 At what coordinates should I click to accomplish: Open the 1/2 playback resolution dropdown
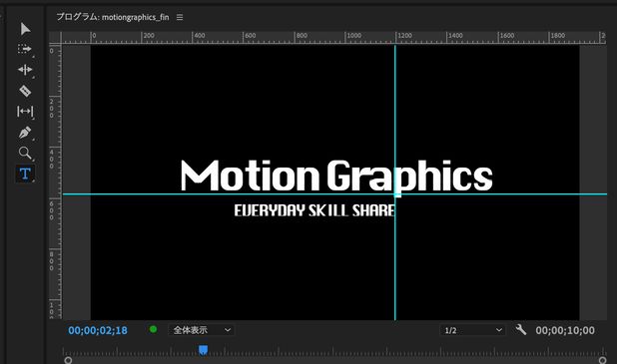472,330
